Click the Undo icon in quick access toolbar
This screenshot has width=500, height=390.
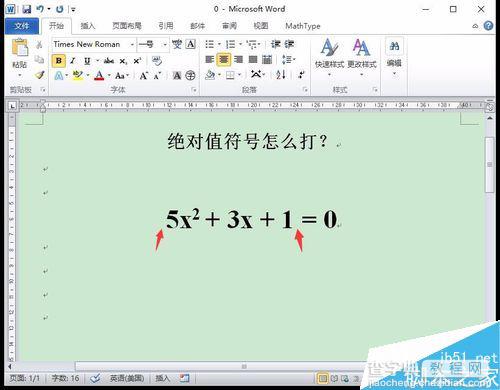[40, 9]
